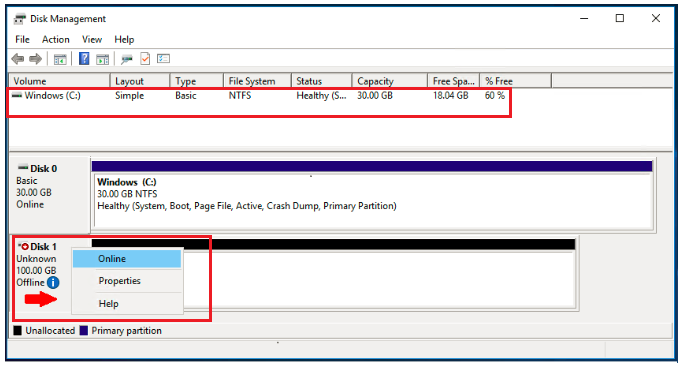The image size is (683, 366).
Task: Click the blue info icon next to Offline
Action: pyautogui.click(x=53, y=283)
